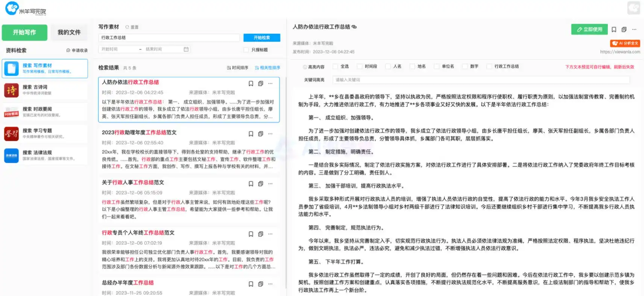Open the result titled 总经办半年度工作总结
Viewport: 644px width, 296px height.
pos(128,283)
